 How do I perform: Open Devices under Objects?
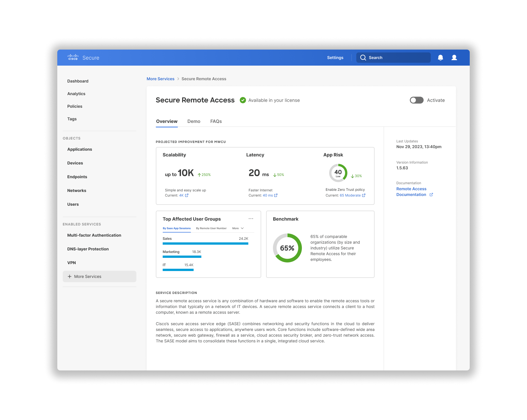coord(75,163)
